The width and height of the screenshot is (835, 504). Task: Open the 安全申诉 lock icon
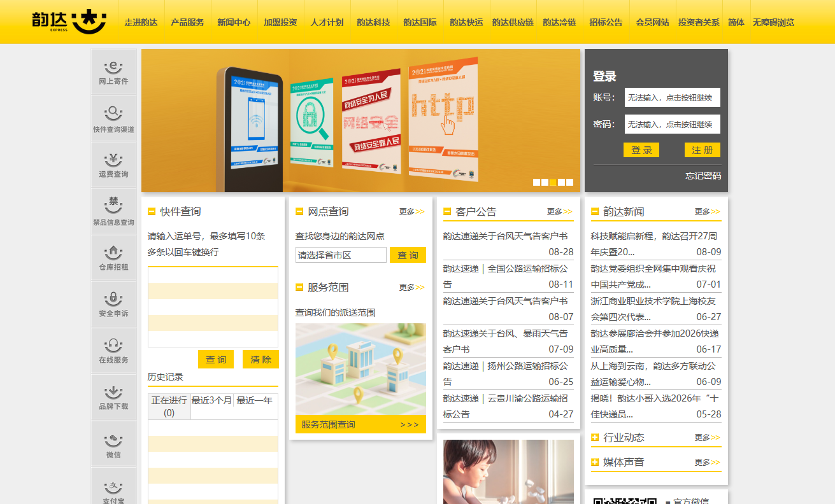click(x=113, y=304)
